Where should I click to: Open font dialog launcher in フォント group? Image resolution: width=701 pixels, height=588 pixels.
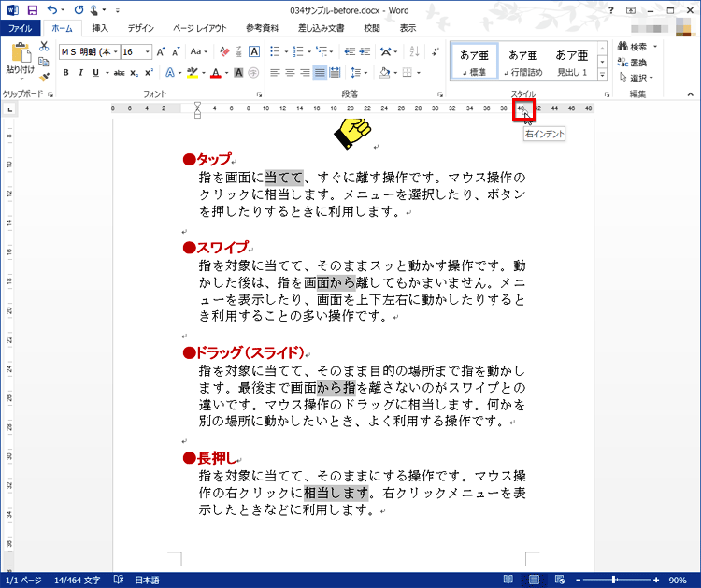(x=259, y=94)
